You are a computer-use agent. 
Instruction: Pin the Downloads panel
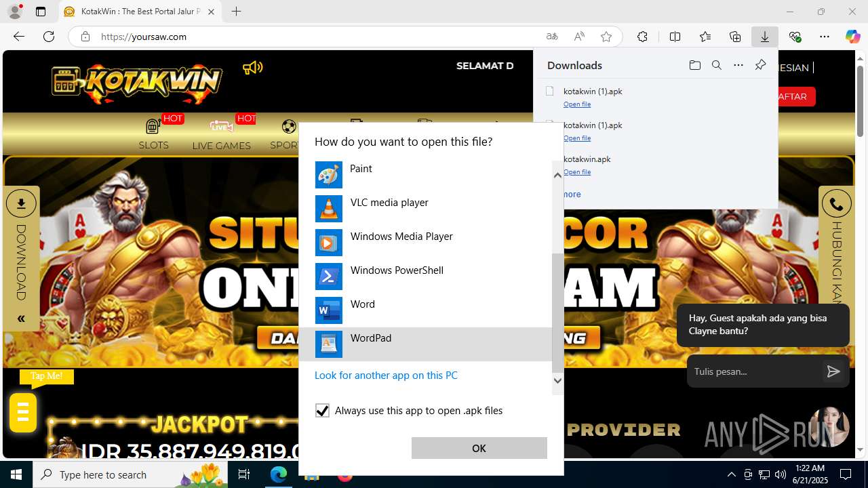(x=760, y=65)
